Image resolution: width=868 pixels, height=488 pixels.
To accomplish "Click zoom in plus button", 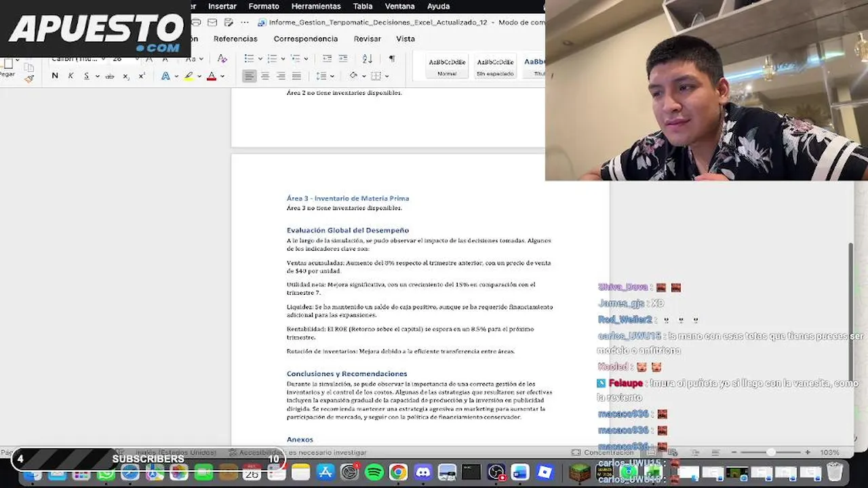I will tap(807, 452).
